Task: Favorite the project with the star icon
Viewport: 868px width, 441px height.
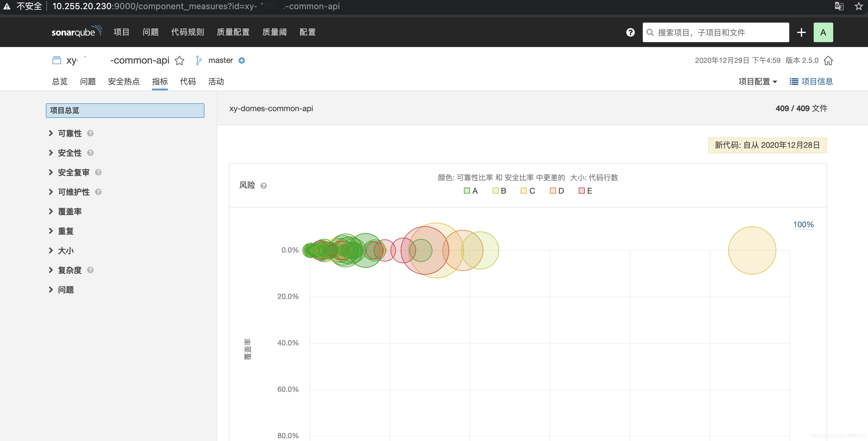Action: [179, 60]
